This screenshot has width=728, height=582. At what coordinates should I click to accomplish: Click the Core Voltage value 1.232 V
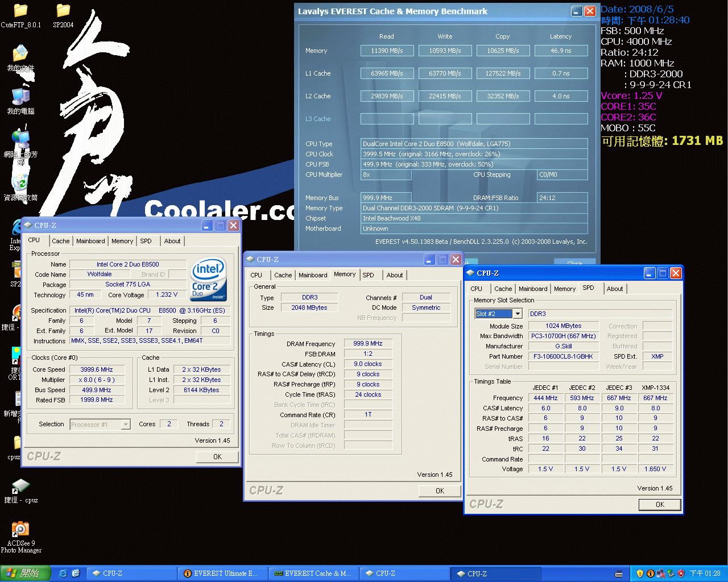(167, 294)
